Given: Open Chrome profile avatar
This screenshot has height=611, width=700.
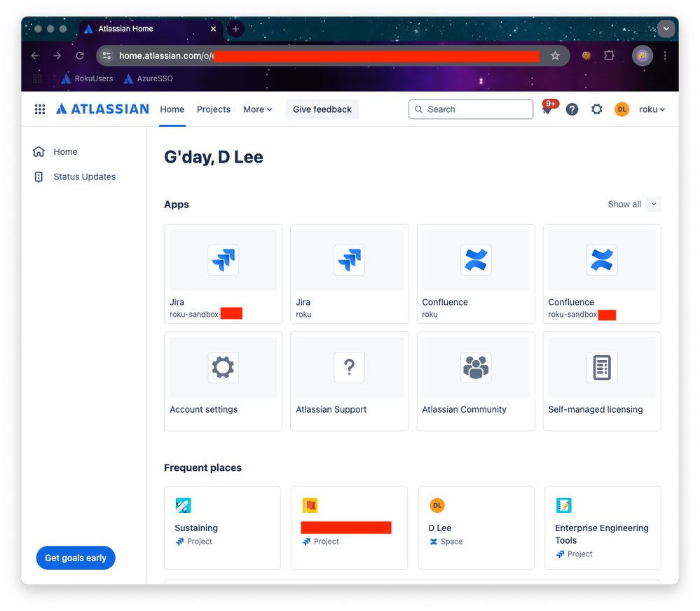Looking at the screenshot, I should click(643, 55).
